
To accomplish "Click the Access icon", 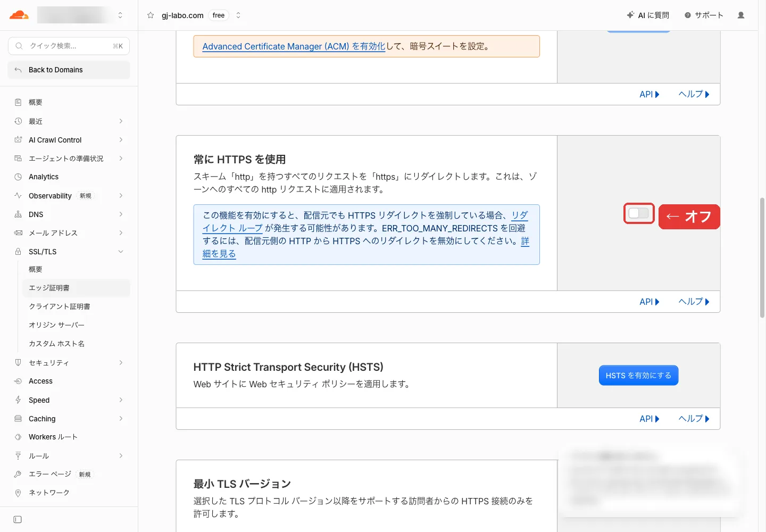I will tap(18, 381).
